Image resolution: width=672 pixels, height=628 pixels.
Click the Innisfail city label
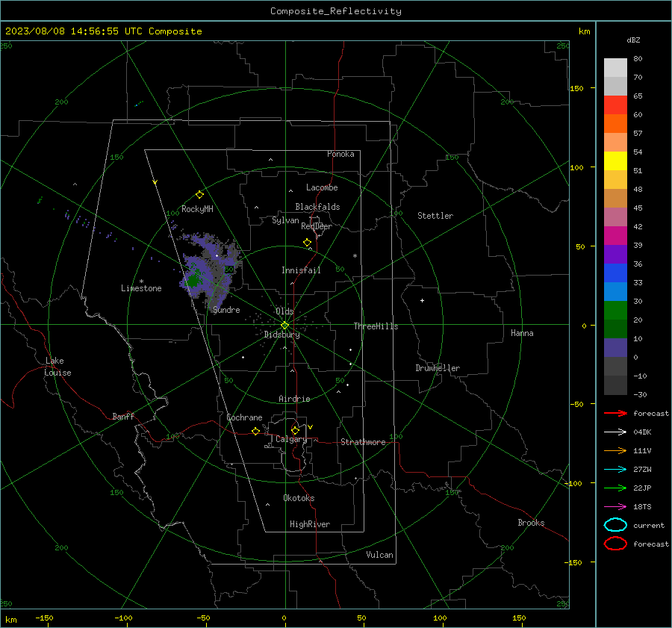[301, 270]
